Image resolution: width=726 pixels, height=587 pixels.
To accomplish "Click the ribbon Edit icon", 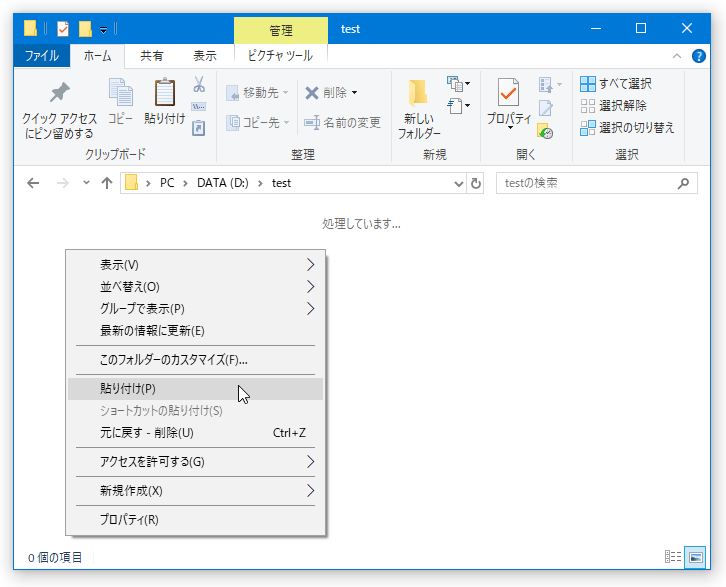I will point(545,108).
